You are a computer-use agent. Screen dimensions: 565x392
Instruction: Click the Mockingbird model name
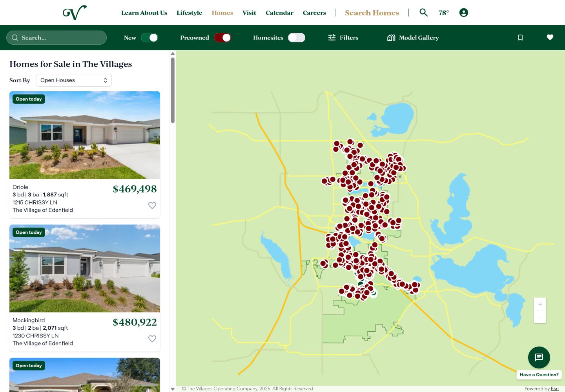point(29,320)
